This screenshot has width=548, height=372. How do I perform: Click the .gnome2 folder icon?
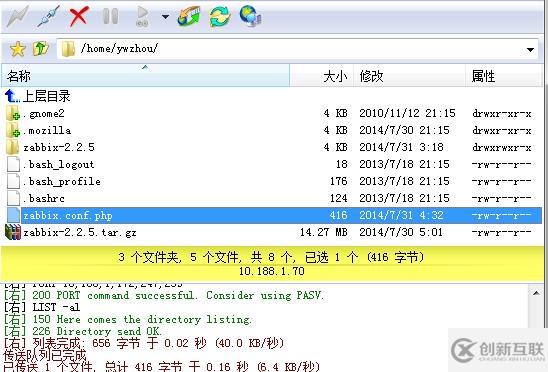[x=13, y=113]
